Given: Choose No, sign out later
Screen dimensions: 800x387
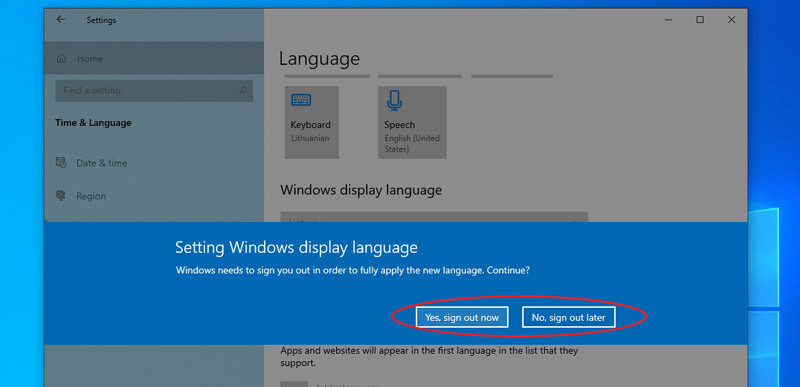Looking at the screenshot, I should (x=568, y=317).
